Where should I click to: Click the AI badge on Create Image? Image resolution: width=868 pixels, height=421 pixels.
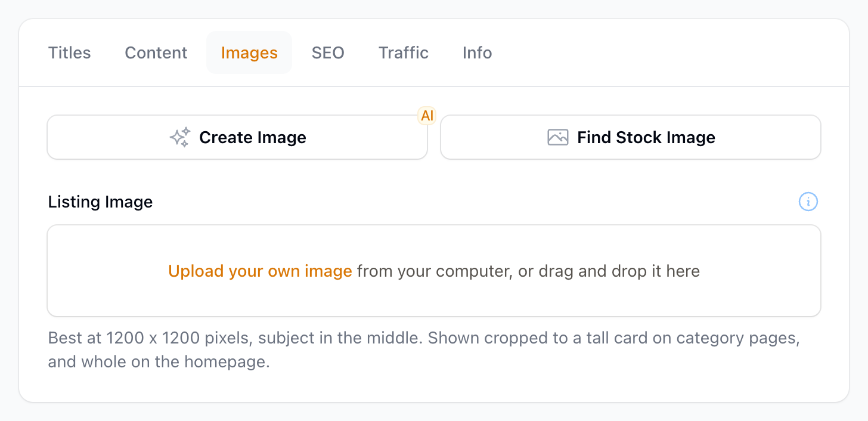pos(427,116)
